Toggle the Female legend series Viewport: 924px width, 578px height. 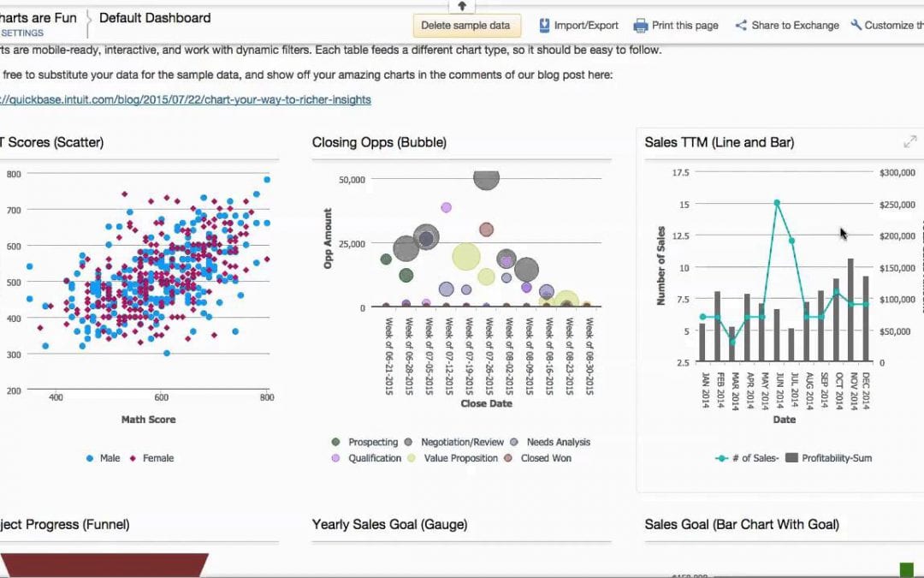pyautogui.click(x=152, y=458)
